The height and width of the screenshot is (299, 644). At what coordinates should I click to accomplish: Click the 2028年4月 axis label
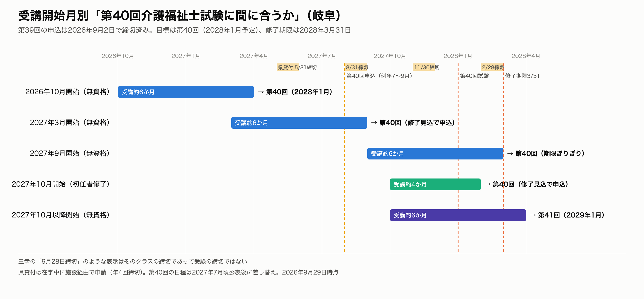[526, 56]
